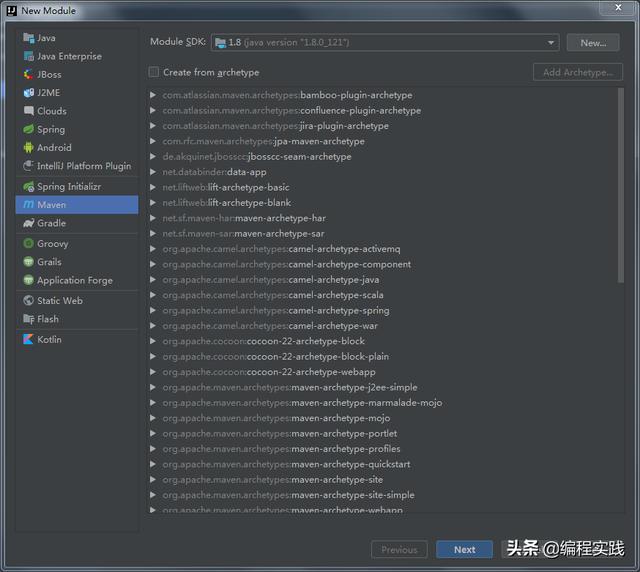
Task: Click the Grails icon
Action: pyautogui.click(x=29, y=262)
